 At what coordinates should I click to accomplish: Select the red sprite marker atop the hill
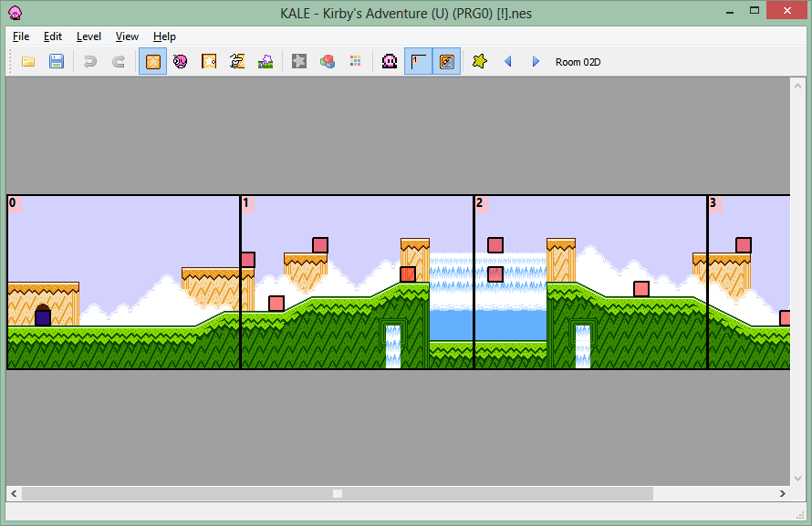coord(408,274)
